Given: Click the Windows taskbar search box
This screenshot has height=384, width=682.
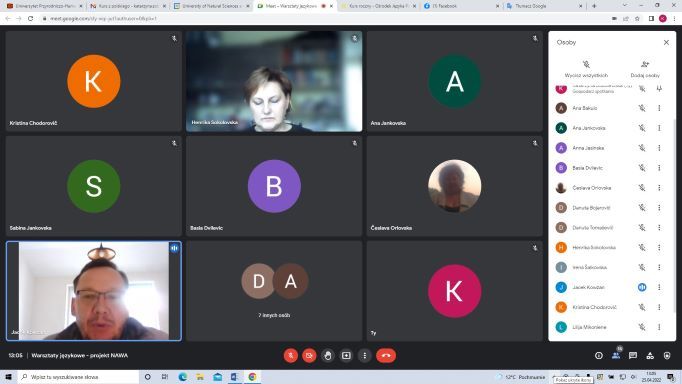Looking at the screenshot, I should pyautogui.click(x=78, y=377).
